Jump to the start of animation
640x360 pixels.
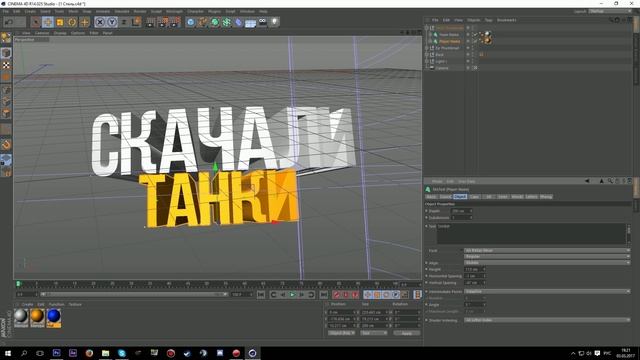(x=261, y=294)
